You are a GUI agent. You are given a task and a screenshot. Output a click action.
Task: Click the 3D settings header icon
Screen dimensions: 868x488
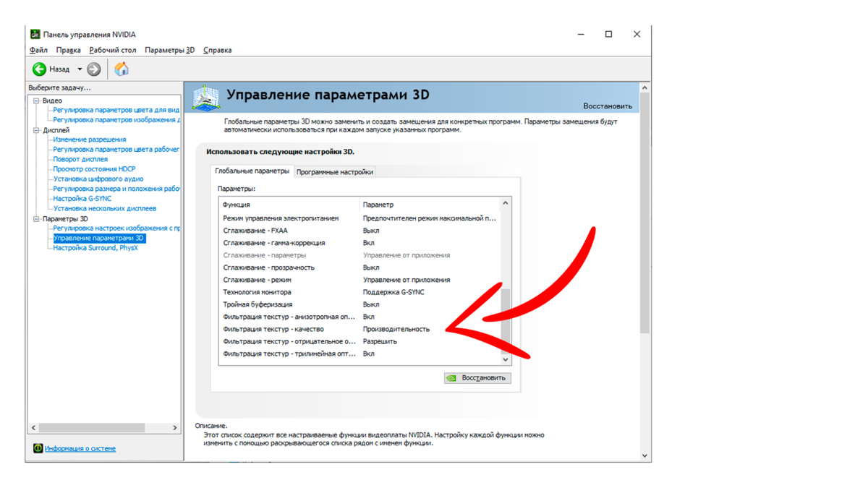(x=205, y=98)
